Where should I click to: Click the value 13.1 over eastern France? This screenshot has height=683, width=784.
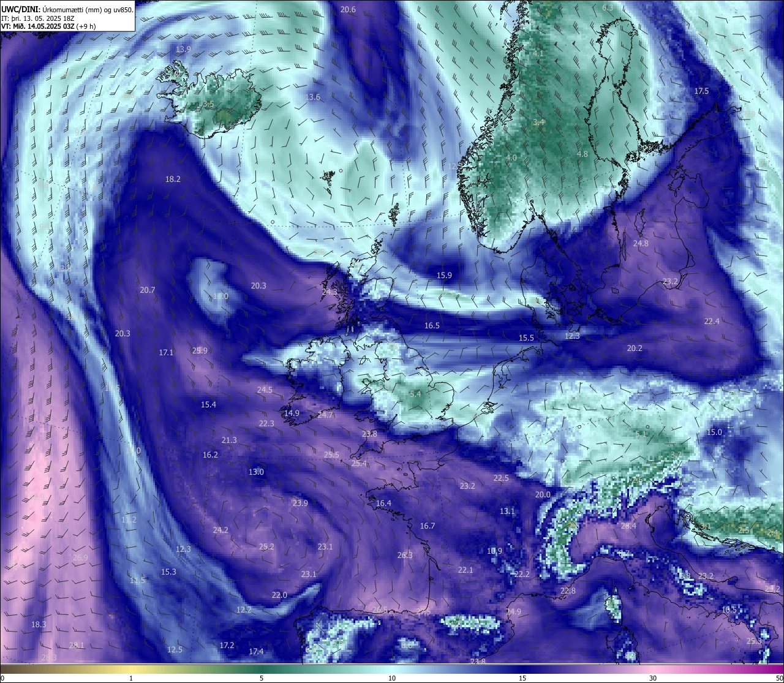click(x=507, y=511)
